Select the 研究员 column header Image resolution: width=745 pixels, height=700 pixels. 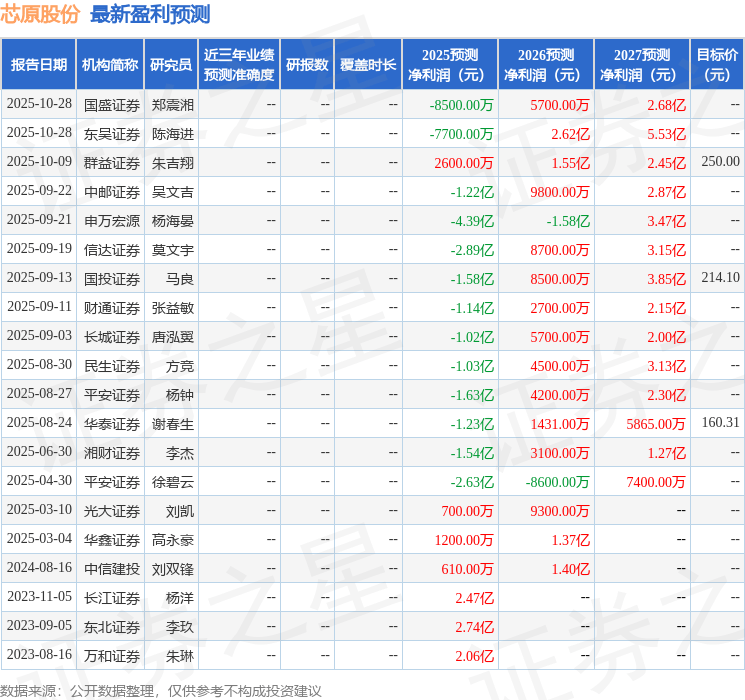(171, 65)
